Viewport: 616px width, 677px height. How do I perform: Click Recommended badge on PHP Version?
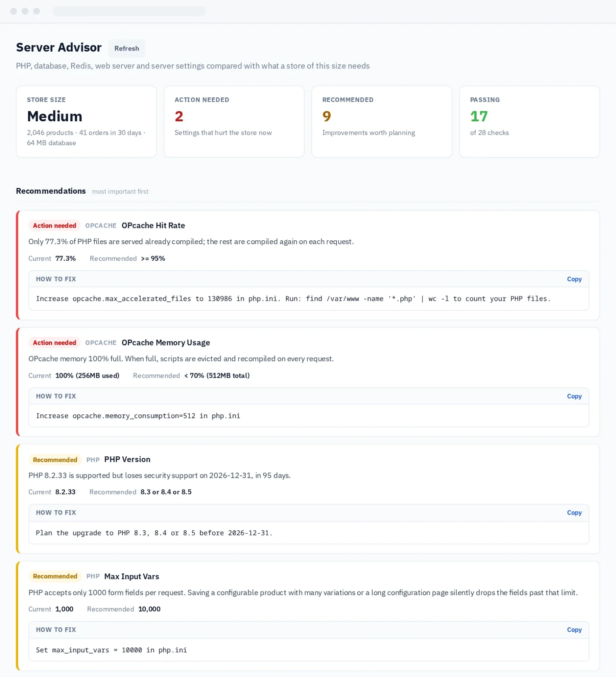[x=55, y=460]
